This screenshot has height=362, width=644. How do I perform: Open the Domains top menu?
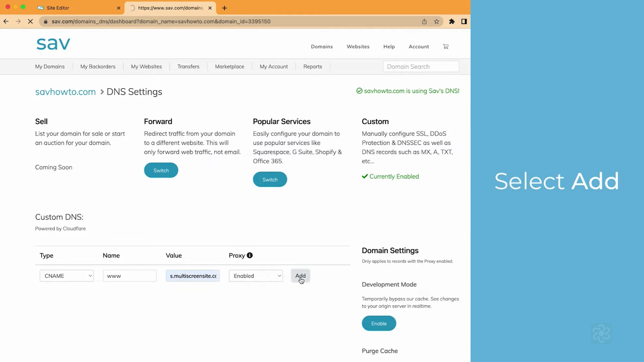pyautogui.click(x=322, y=47)
